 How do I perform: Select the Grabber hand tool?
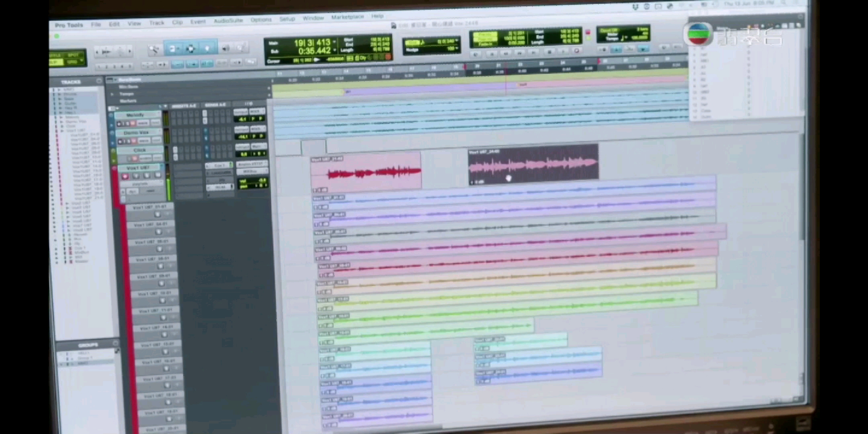(x=207, y=48)
